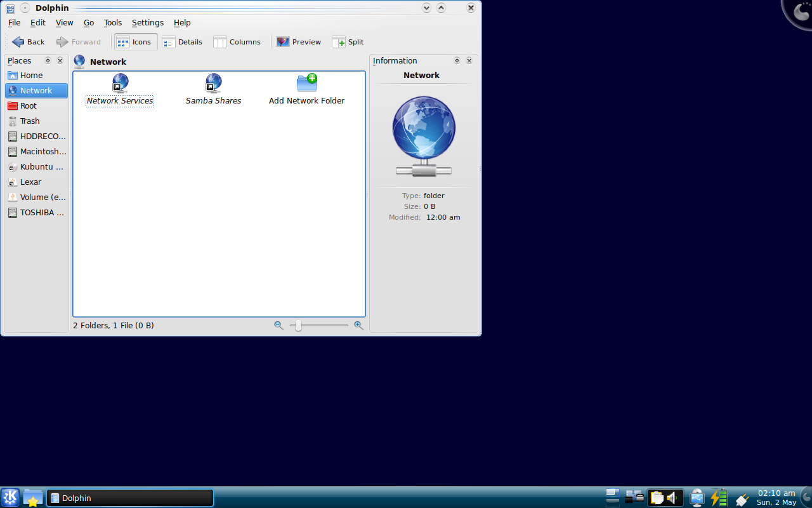
Task: Close the Places panel
Action: coord(60,61)
